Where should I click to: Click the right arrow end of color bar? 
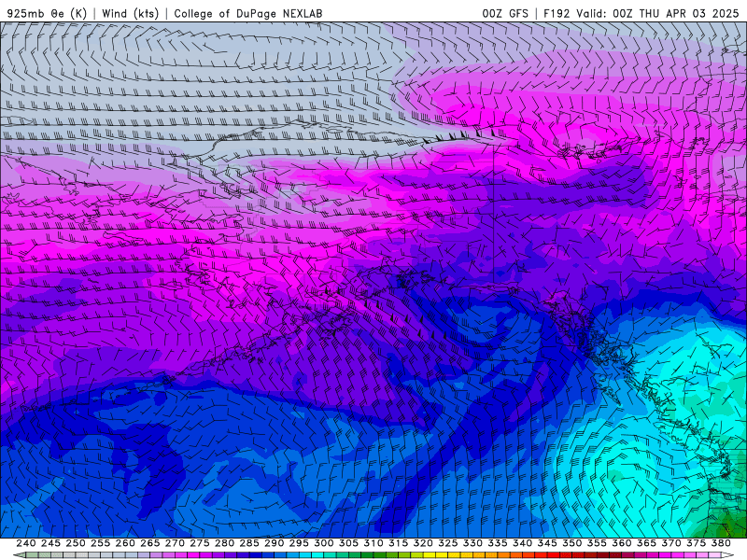click(x=728, y=554)
